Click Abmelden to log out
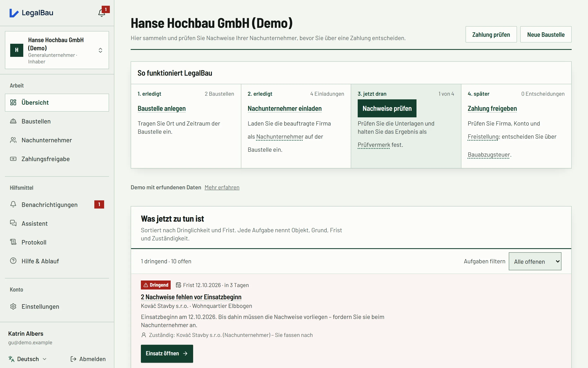This screenshot has height=368, width=588. [88, 359]
